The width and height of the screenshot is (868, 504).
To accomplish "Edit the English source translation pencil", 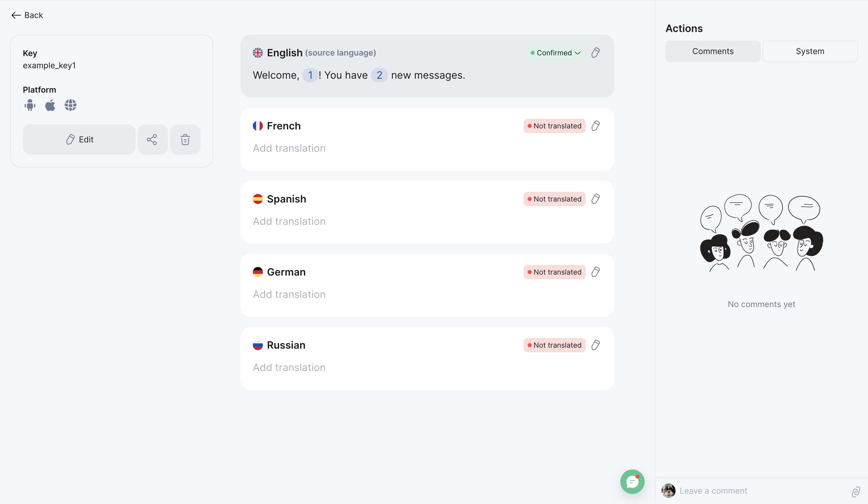I will (x=595, y=53).
